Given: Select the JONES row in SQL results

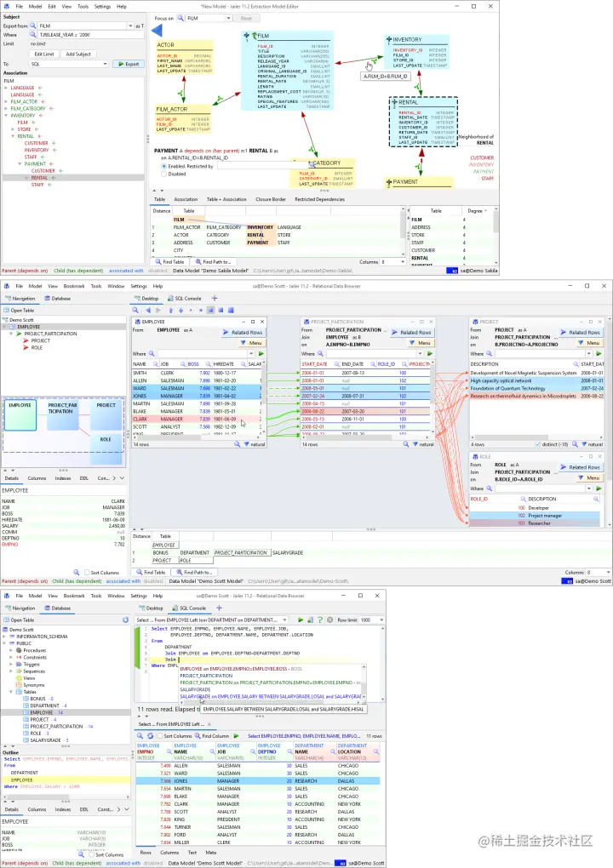Looking at the screenshot, I should 258,781.
